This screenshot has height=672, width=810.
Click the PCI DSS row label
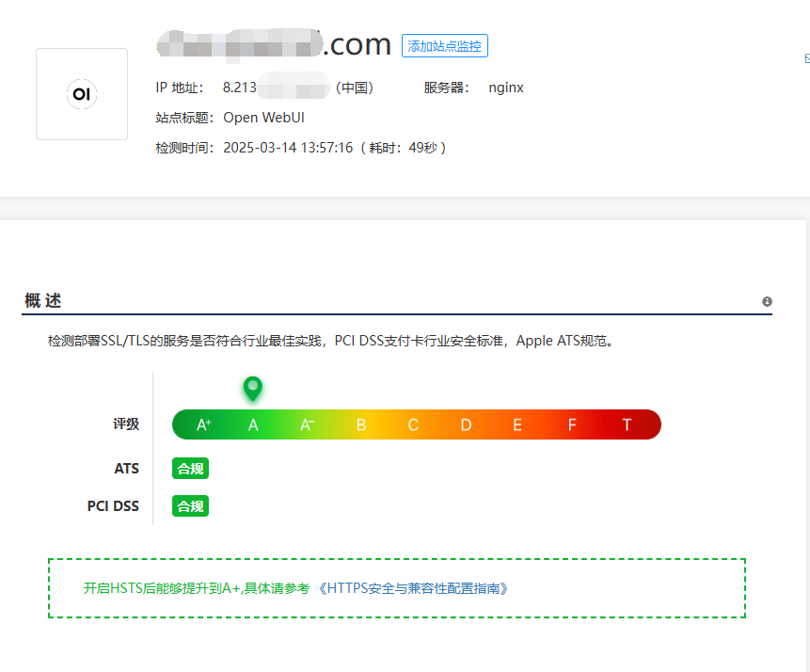pos(113,506)
